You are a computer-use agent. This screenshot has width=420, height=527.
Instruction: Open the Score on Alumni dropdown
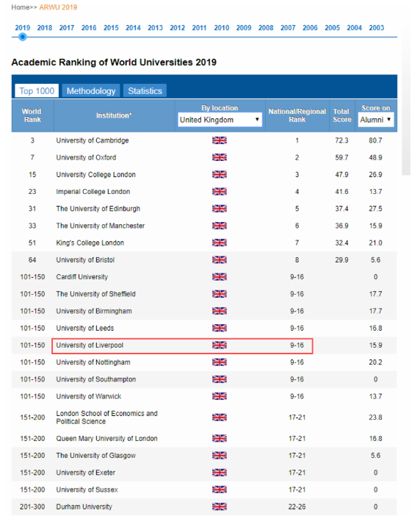pyautogui.click(x=376, y=120)
